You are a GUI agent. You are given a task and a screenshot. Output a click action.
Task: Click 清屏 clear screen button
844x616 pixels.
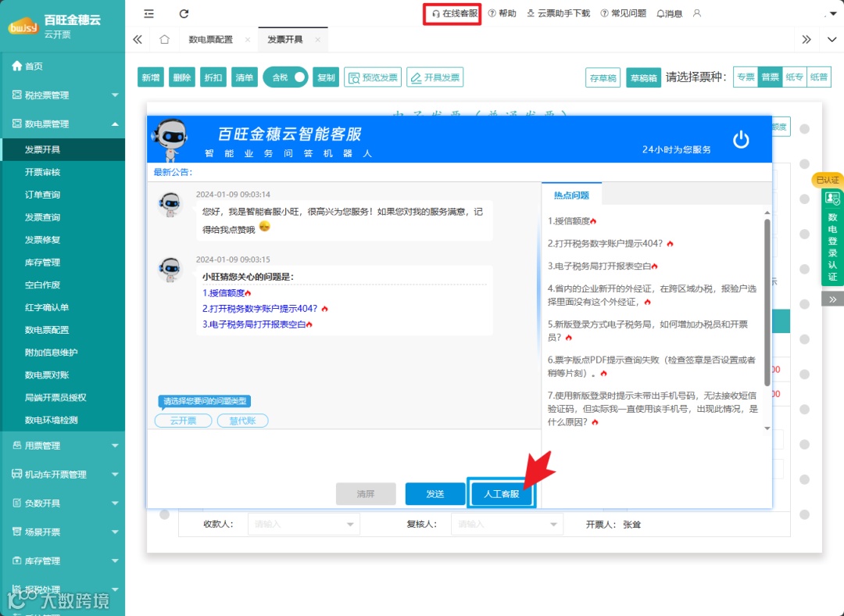click(366, 494)
